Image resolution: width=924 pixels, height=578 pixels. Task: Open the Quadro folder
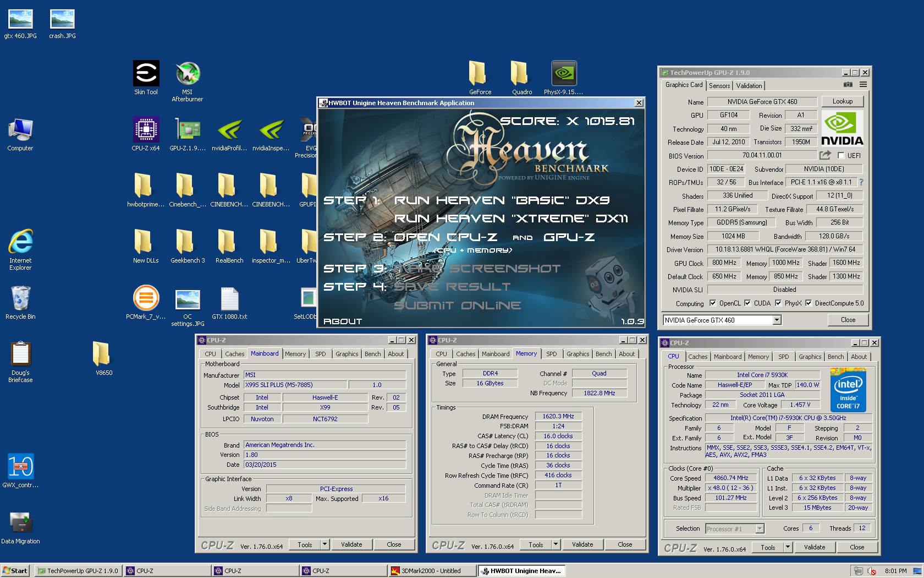pyautogui.click(x=522, y=78)
